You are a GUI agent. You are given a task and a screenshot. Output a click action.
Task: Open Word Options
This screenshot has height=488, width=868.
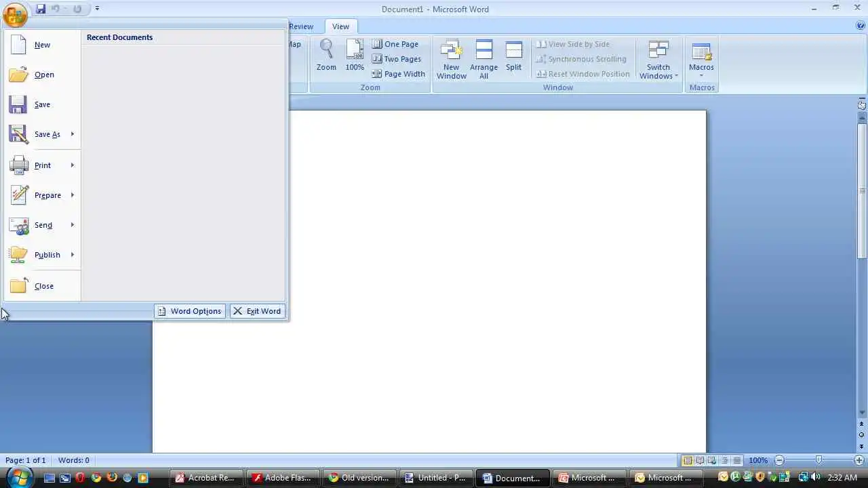(190, 311)
